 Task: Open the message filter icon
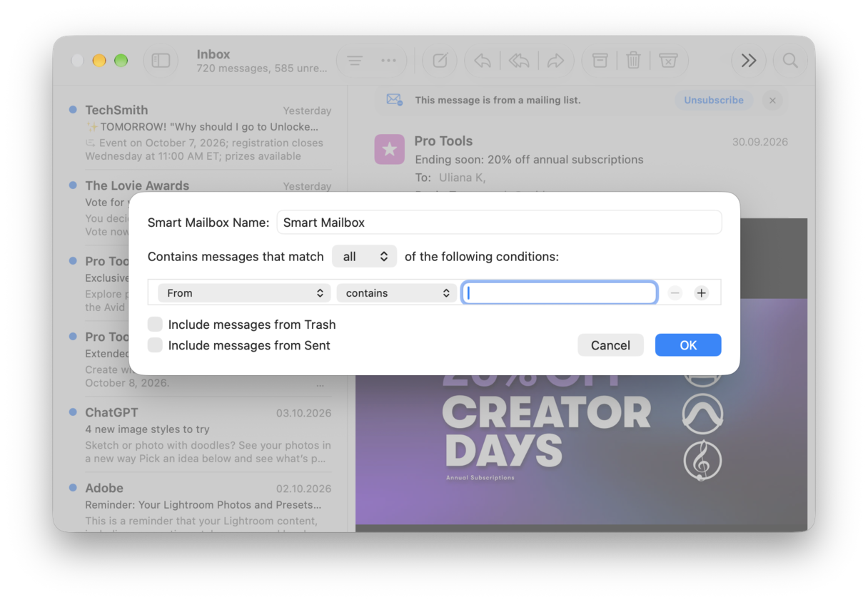tap(355, 61)
